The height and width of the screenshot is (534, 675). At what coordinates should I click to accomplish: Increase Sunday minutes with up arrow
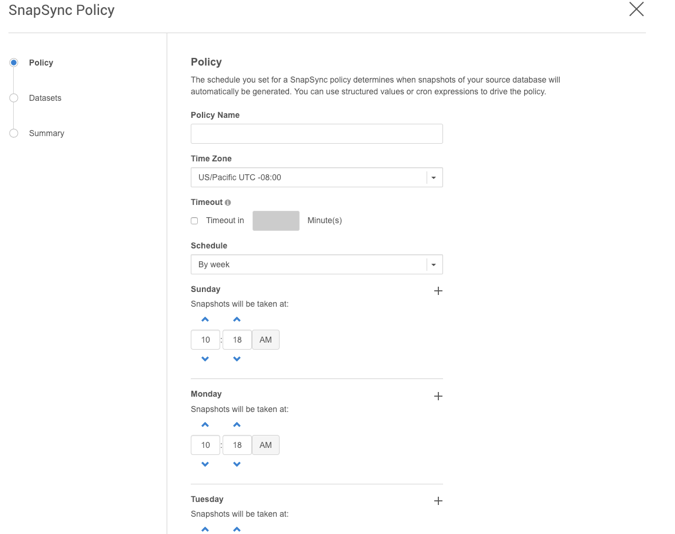[237, 320]
